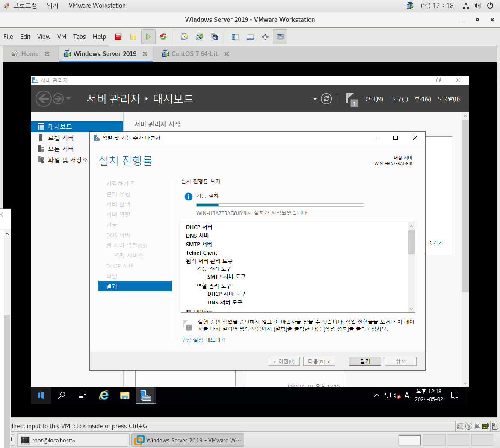Open VMware File menu
Image resolution: width=500 pixels, height=448 pixels.
click(8, 37)
